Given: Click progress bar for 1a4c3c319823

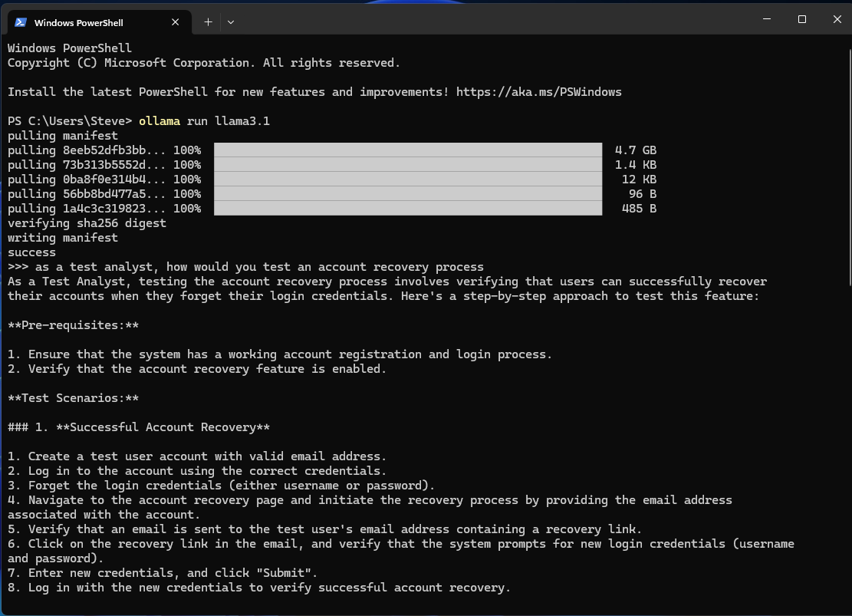Looking at the screenshot, I should coord(408,208).
